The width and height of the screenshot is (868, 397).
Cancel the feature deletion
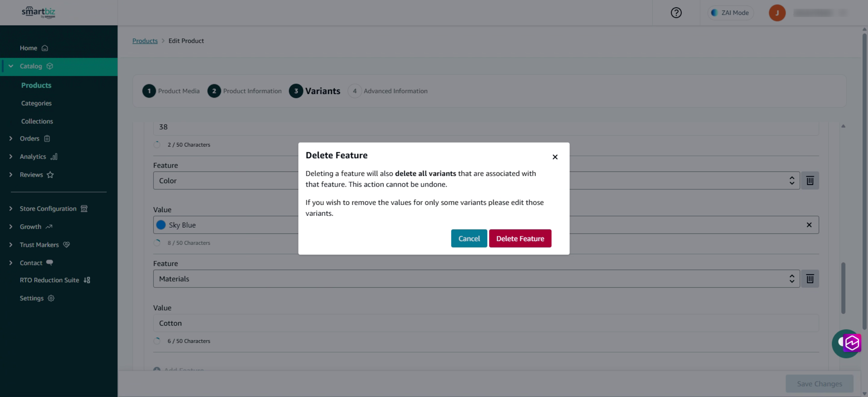pos(469,238)
